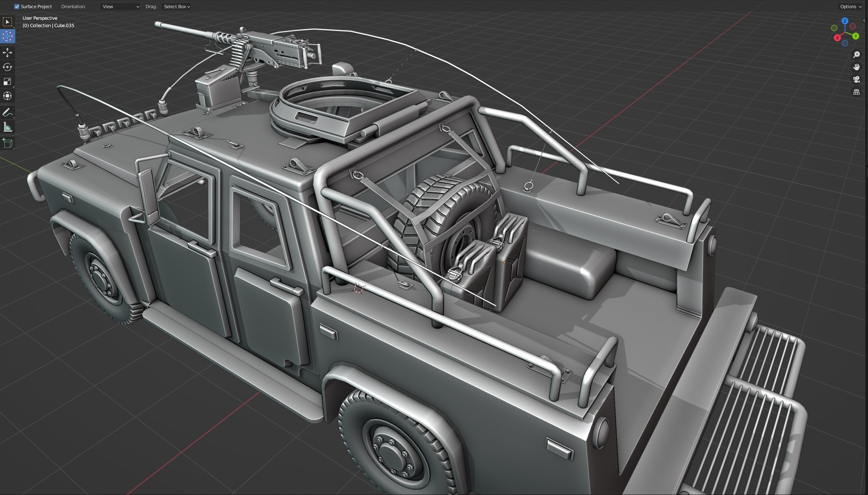Toggle orthographic projection with the grid icon
This screenshot has width=868, height=495.
coord(856,92)
